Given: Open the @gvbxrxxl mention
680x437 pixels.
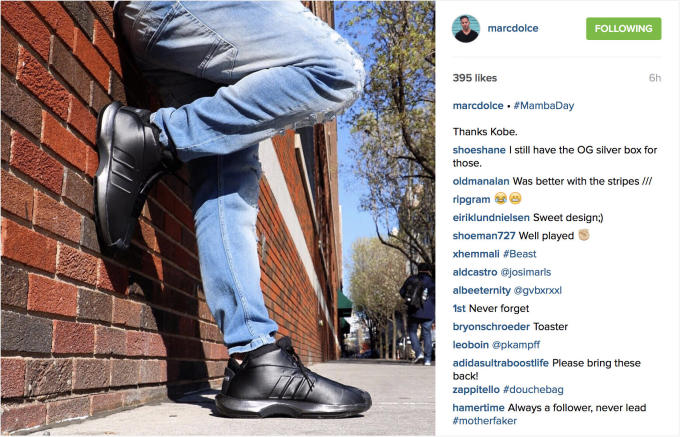Looking at the screenshot, I should coord(538,290).
